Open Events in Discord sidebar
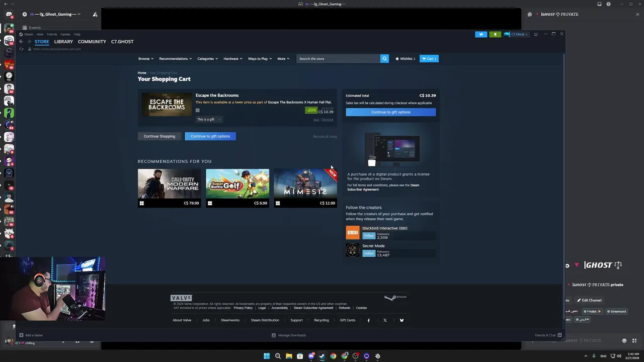This screenshot has height=362, width=644. 32,28
